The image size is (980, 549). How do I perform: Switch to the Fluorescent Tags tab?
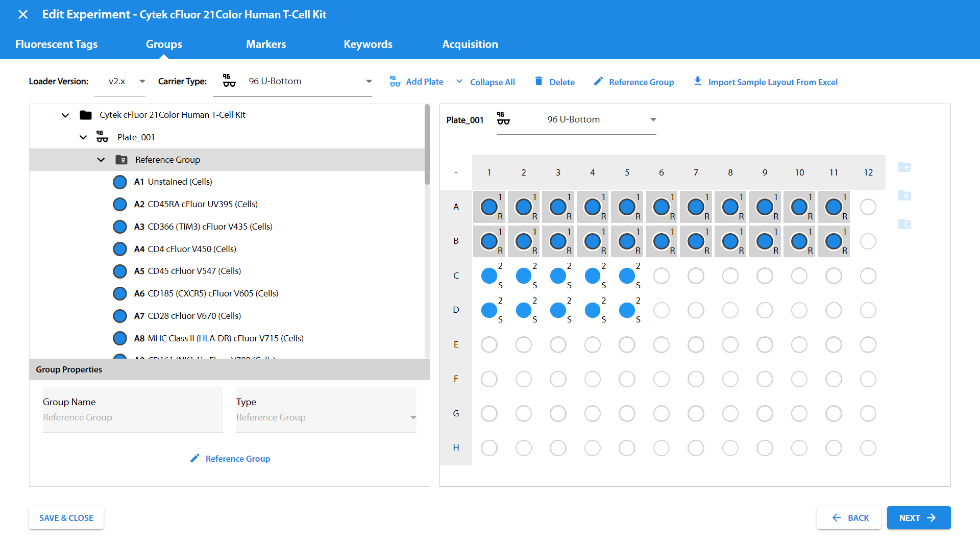[x=57, y=44]
